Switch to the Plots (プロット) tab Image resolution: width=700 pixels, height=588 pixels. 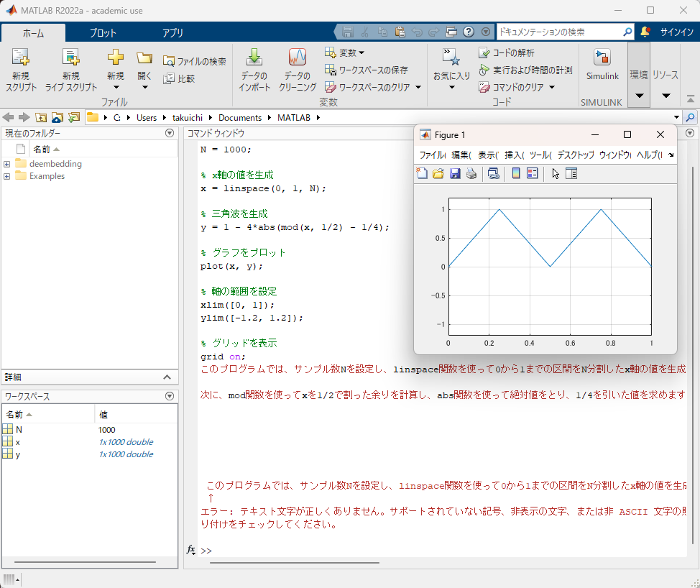(x=103, y=32)
